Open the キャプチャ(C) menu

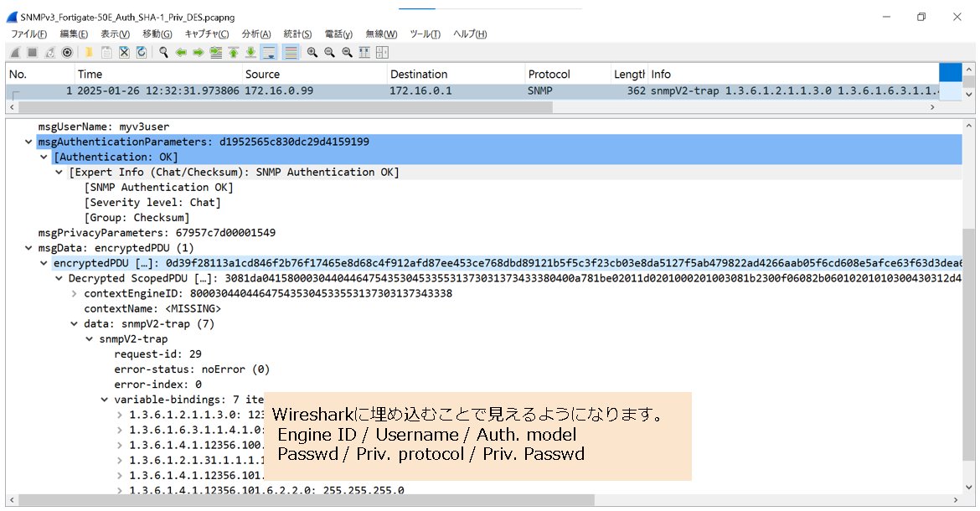(x=207, y=34)
